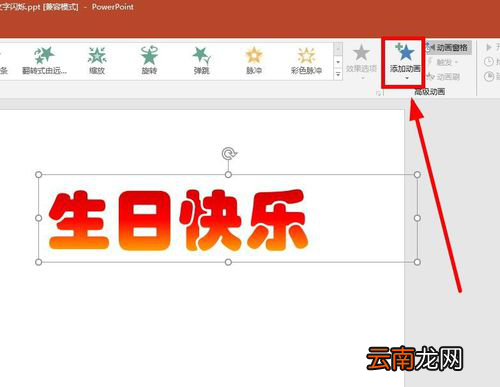
Task: Click the left-middle resize handle of the text box
Action: click(39, 218)
